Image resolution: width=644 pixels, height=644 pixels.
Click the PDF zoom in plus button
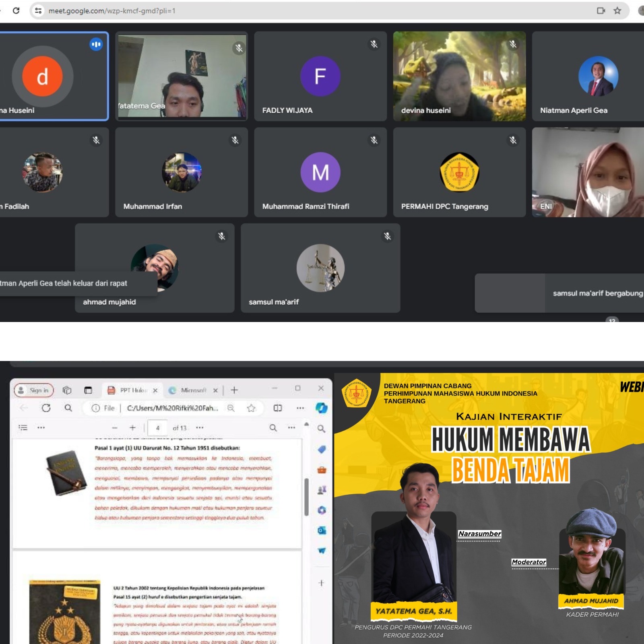pos(132,427)
